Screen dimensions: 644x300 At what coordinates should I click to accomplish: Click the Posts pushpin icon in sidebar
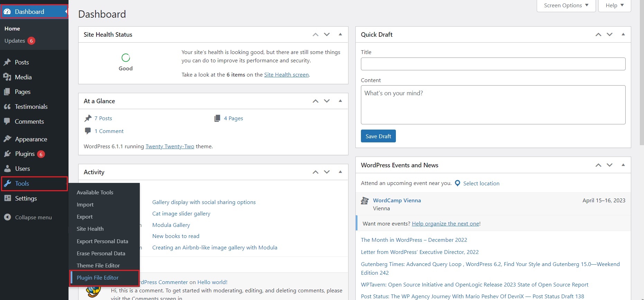(7, 62)
